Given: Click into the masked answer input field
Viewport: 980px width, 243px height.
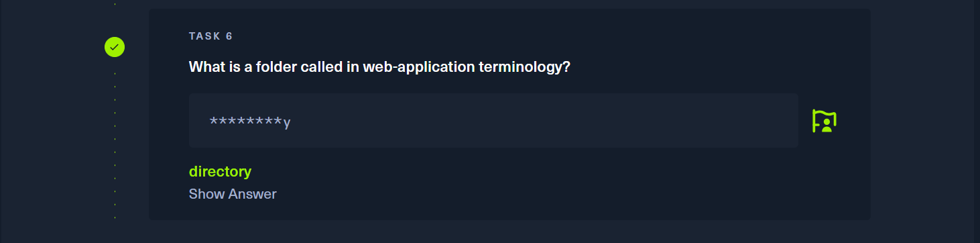Looking at the screenshot, I should pos(493,120).
